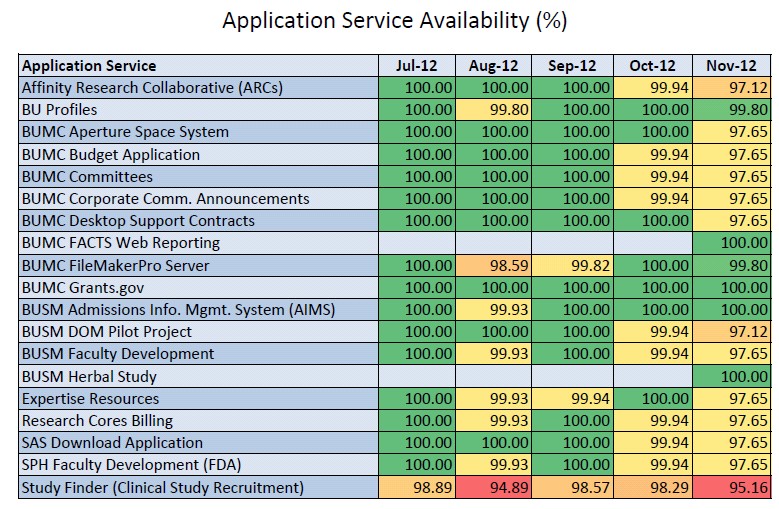779x509 pixels.
Task: Click 99.93 Aug-12 cell for SPH Faculty Development
Action: point(493,465)
